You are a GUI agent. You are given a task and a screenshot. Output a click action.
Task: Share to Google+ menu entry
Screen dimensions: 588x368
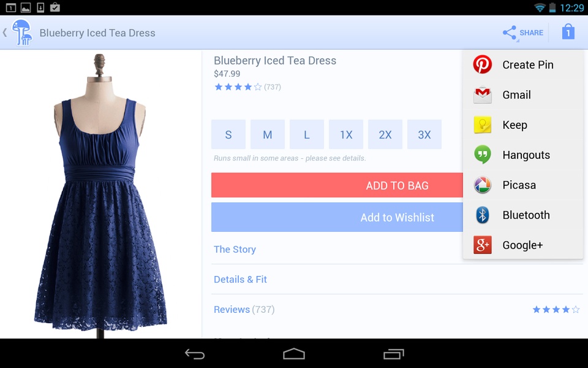coord(523,245)
